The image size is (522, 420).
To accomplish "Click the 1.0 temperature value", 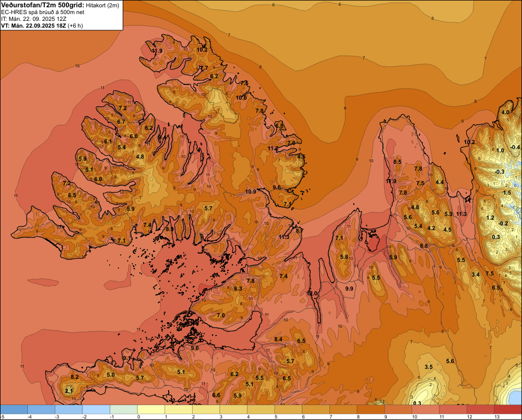I will pyautogui.click(x=501, y=150).
